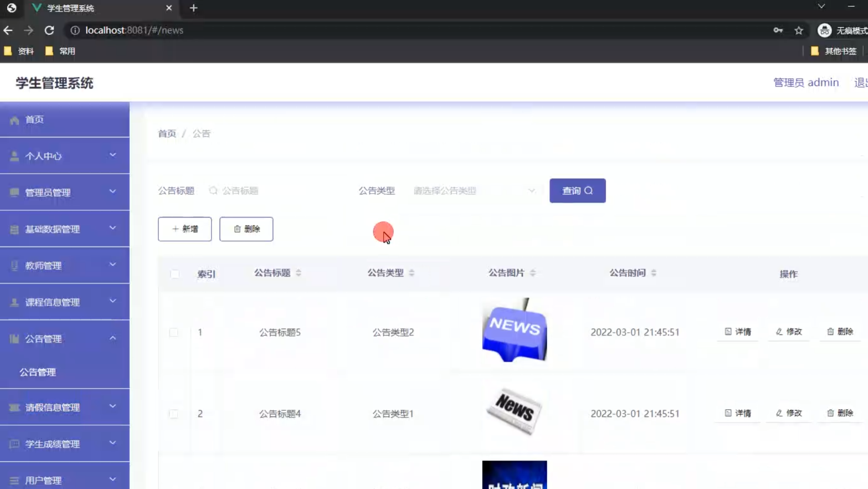Click the 个人中心 person icon
The width and height of the screenshot is (868, 489).
pos(14,156)
